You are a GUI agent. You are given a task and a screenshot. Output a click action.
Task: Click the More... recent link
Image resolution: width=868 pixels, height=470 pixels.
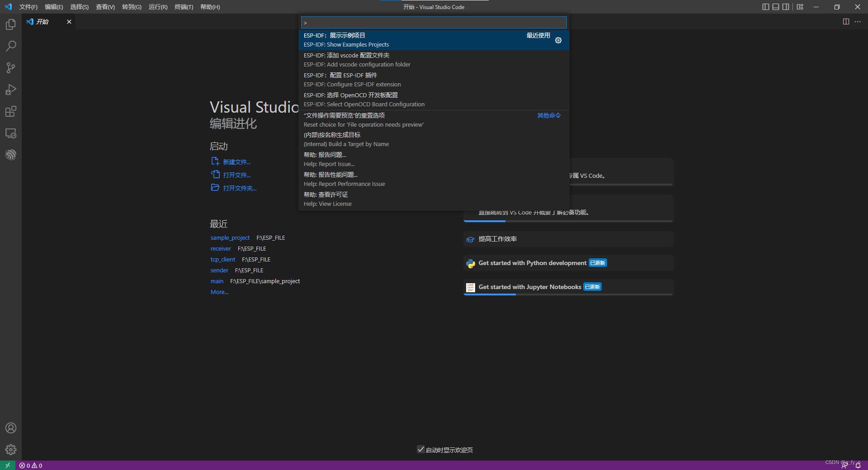pos(219,292)
